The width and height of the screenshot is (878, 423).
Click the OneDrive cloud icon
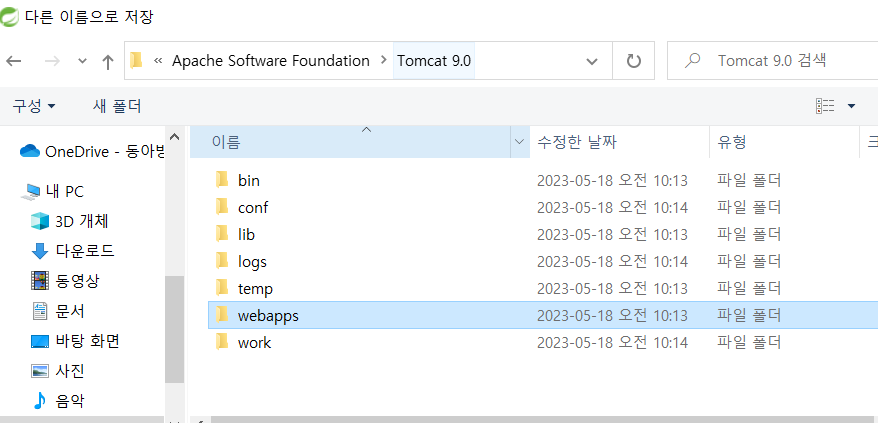30,151
